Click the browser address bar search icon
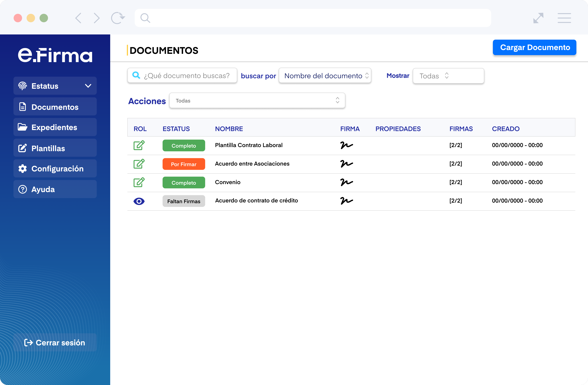This screenshot has height=385, width=588. (x=145, y=18)
